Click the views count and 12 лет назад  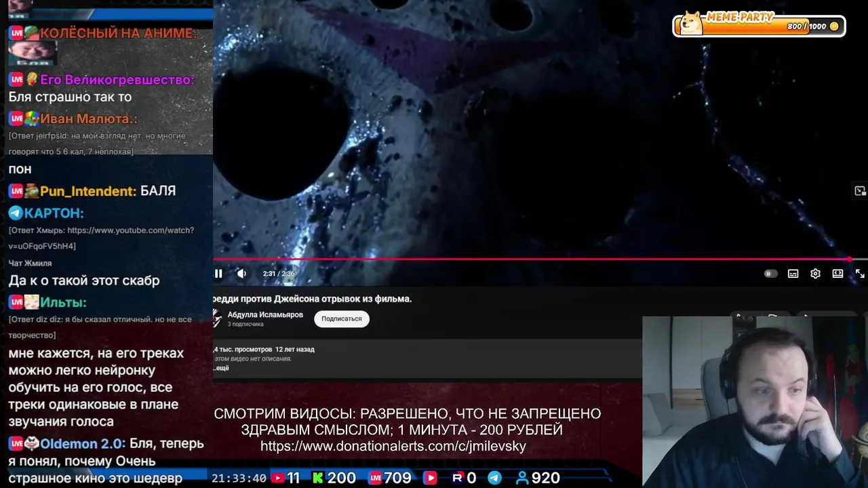[x=264, y=349]
